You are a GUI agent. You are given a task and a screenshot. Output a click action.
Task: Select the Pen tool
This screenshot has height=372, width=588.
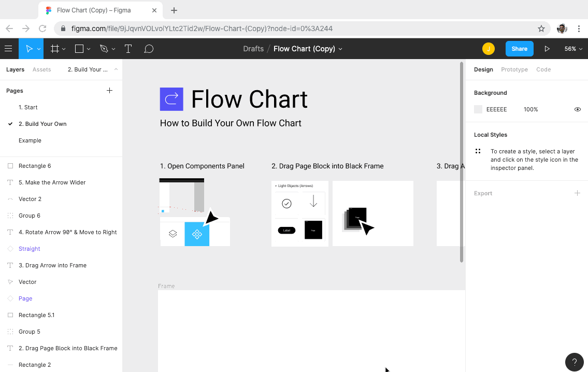[x=104, y=49]
